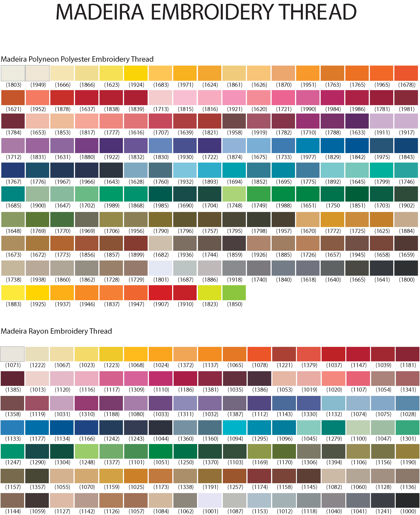Click the code label "(1309)"
The height and width of the screenshot is (515, 420).
coord(136,390)
